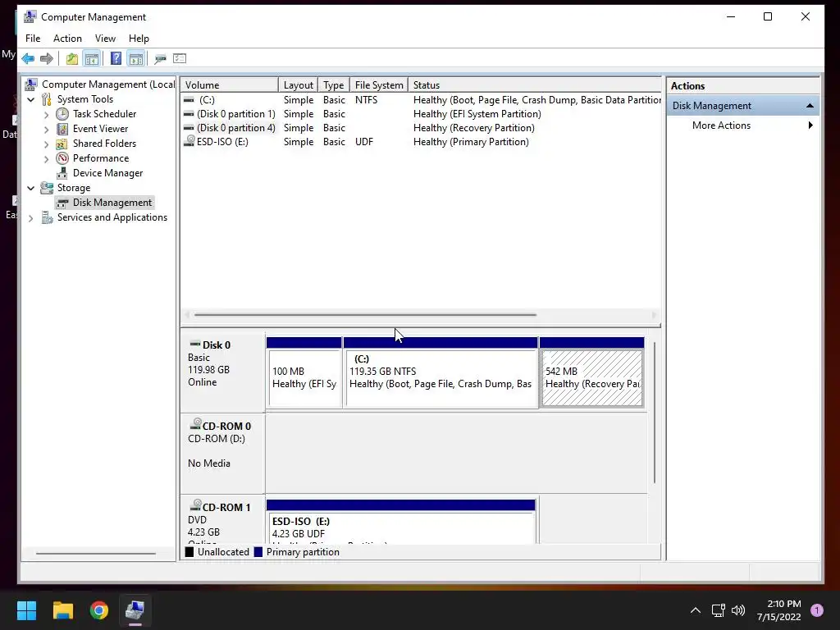Expand Services and Applications node
The image size is (840, 630).
pyautogui.click(x=31, y=218)
